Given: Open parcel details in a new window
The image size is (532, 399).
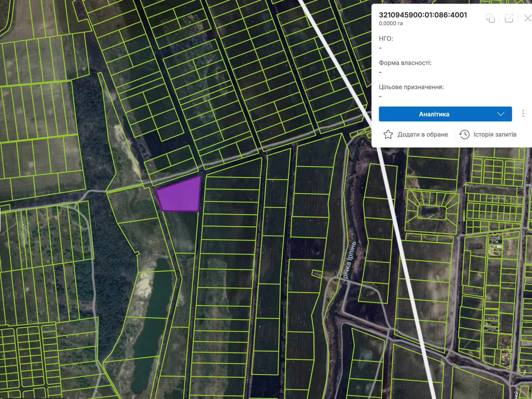Looking at the screenshot, I should tap(509, 18).
